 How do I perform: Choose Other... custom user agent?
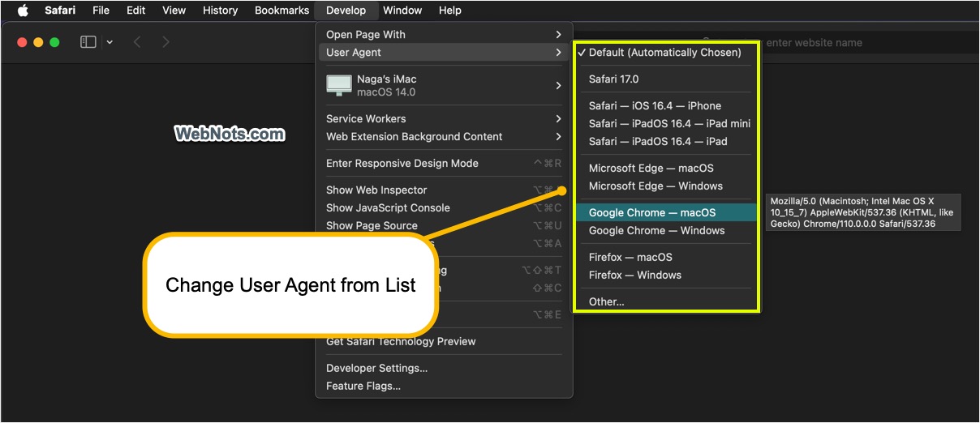[666, 301]
